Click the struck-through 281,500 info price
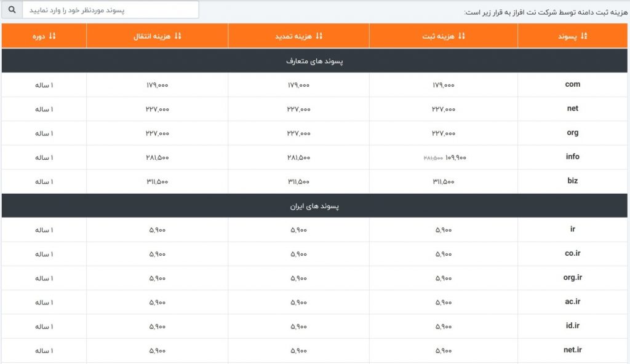Screen dimensions: 630x364 point(433,157)
